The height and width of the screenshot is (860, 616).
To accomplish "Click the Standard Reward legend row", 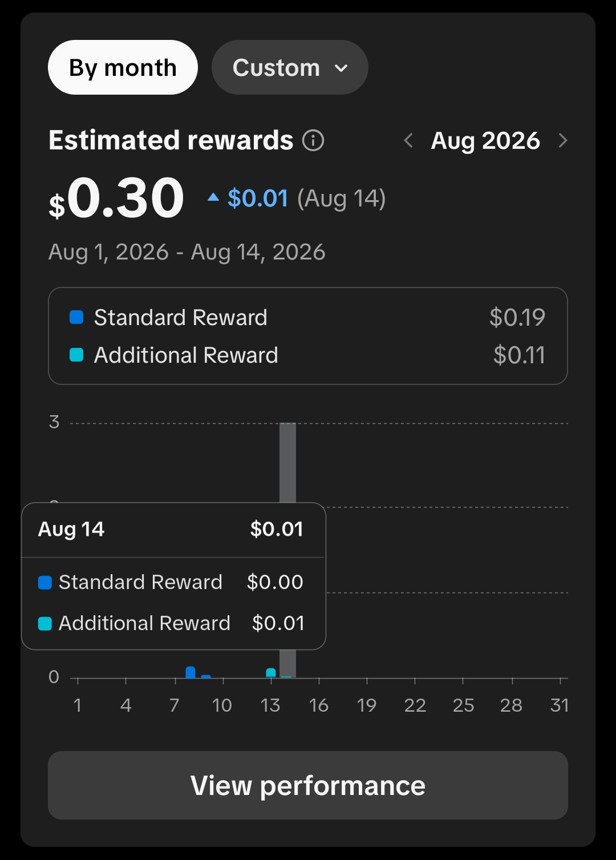I will pos(308,317).
